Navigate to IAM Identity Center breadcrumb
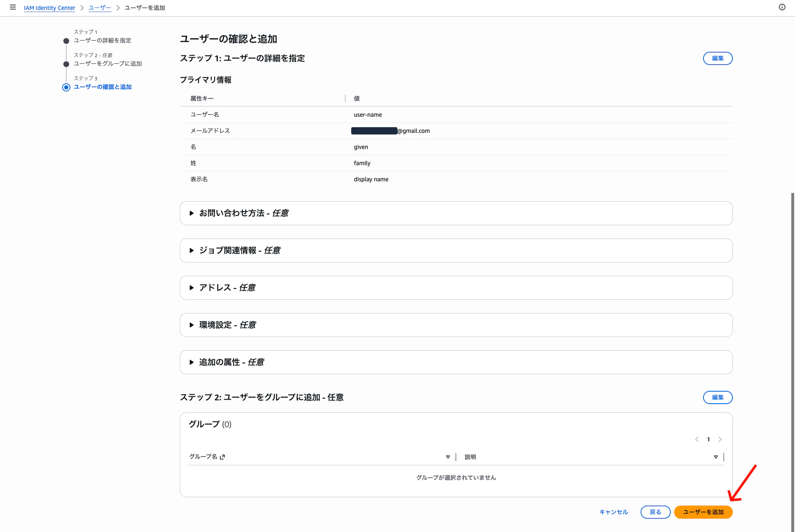The width and height of the screenshot is (795, 532). 49,7
